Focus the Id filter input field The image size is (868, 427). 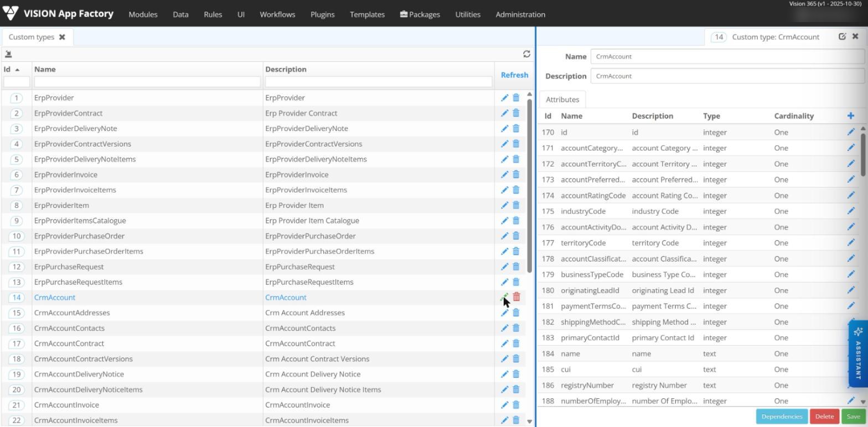tap(17, 82)
